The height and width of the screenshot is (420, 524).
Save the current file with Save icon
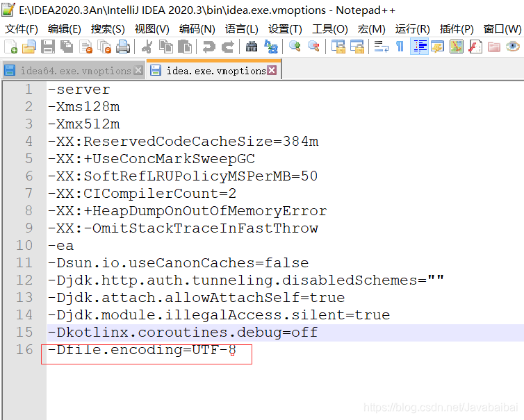point(48,47)
